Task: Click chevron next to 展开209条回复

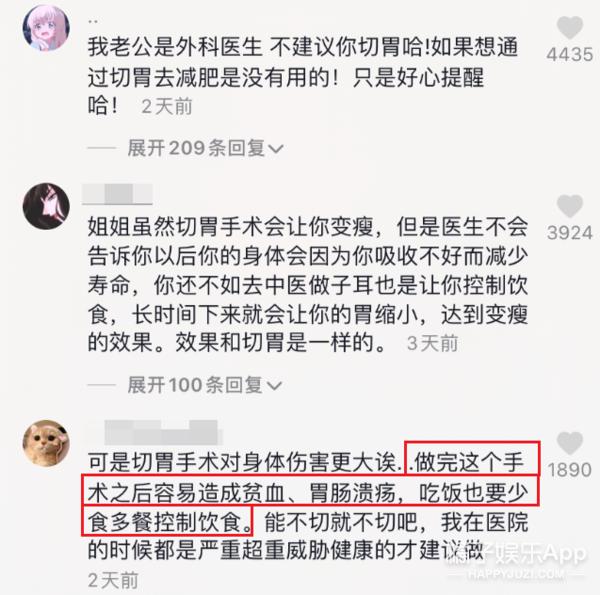Action: tap(276, 149)
